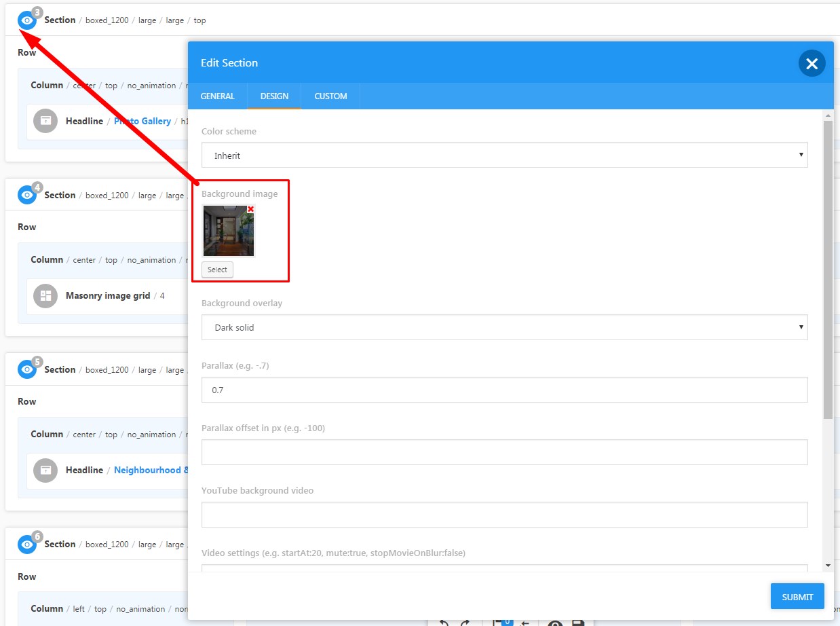The height and width of the screenshot is (626, 840).
Task: Toggle visibility eye of Section 4
Action: point(26,195)
